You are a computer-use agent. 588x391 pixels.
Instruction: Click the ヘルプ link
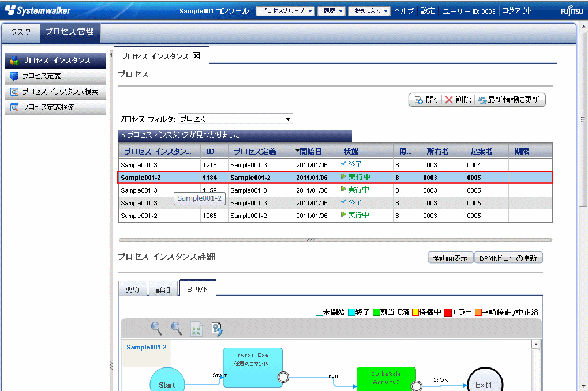point(404,11)
